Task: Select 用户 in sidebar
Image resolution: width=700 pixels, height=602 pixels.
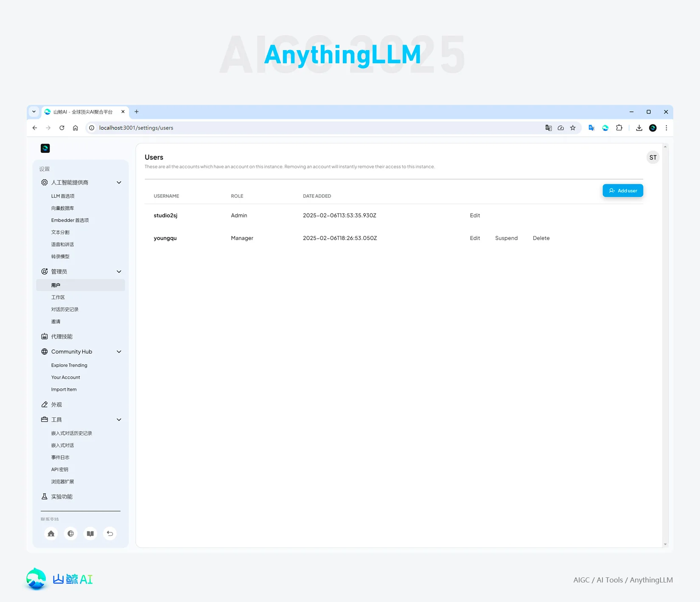Action: pos(81,285)
